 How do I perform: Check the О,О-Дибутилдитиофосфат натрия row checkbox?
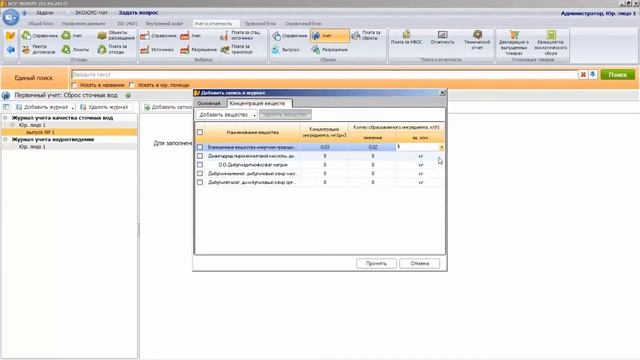pyautogui.click(x=200, y=165)
